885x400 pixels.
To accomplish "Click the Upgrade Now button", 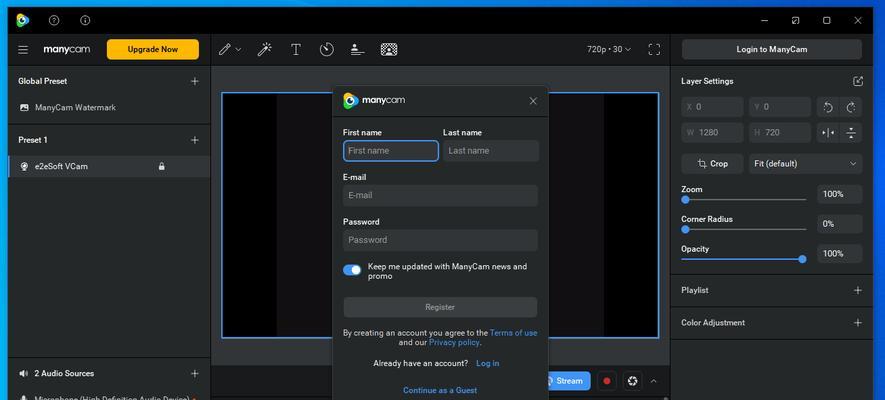I will [x=152, y=49].
